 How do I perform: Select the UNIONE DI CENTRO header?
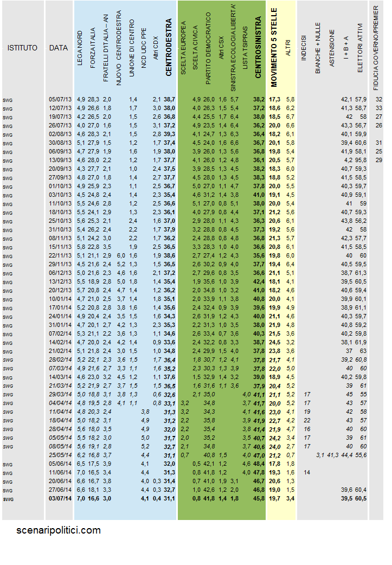(x=132, y=48)
